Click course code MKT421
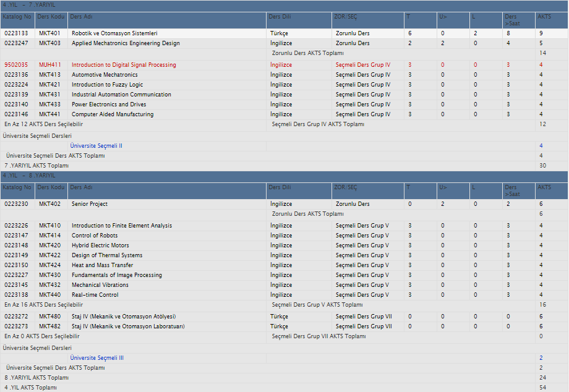569x392 pixels. [x=49, y=85]
